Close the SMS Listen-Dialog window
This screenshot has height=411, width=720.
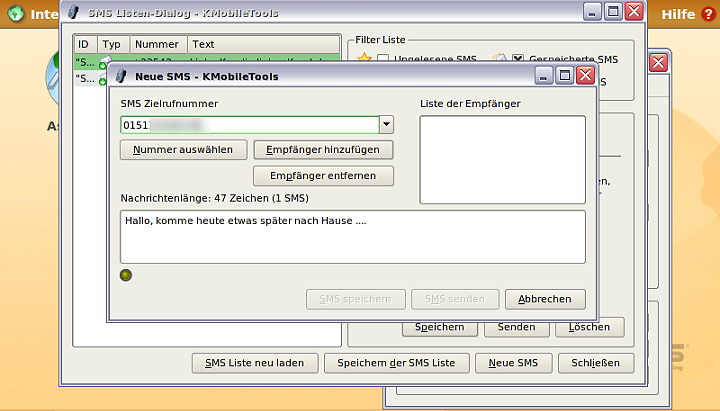635,11
